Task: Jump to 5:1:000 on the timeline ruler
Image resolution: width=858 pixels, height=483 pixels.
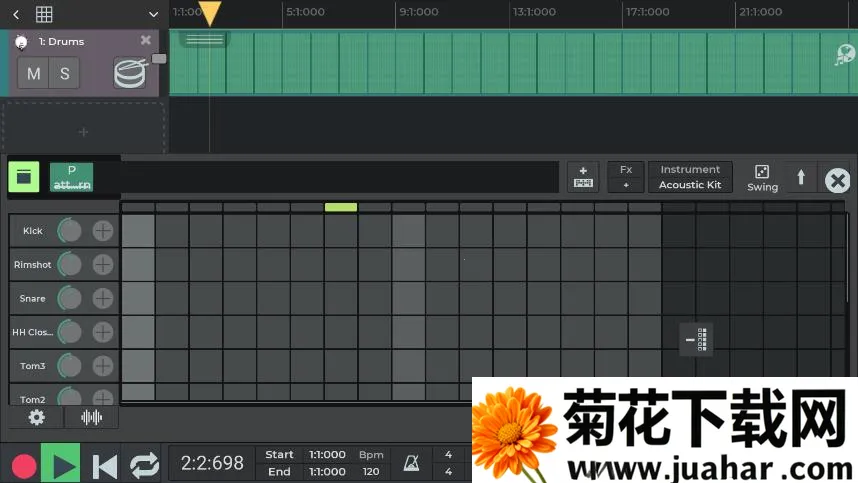Action: (305, 11)
